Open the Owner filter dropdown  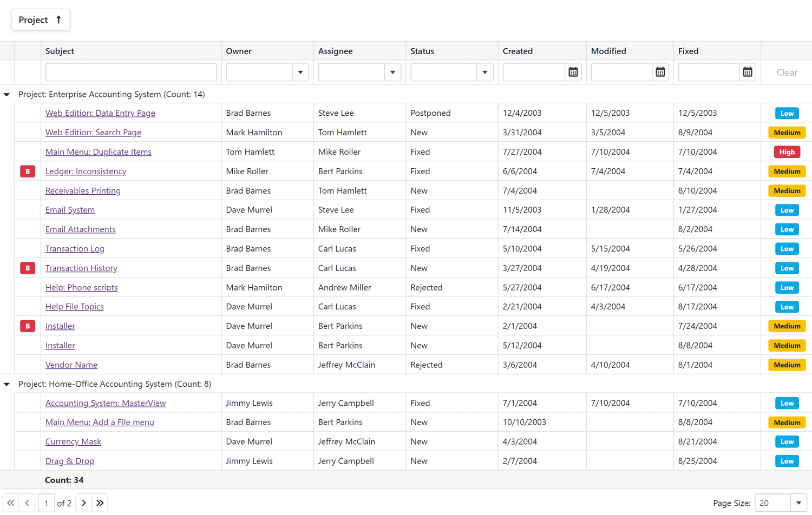pos(300,72)
